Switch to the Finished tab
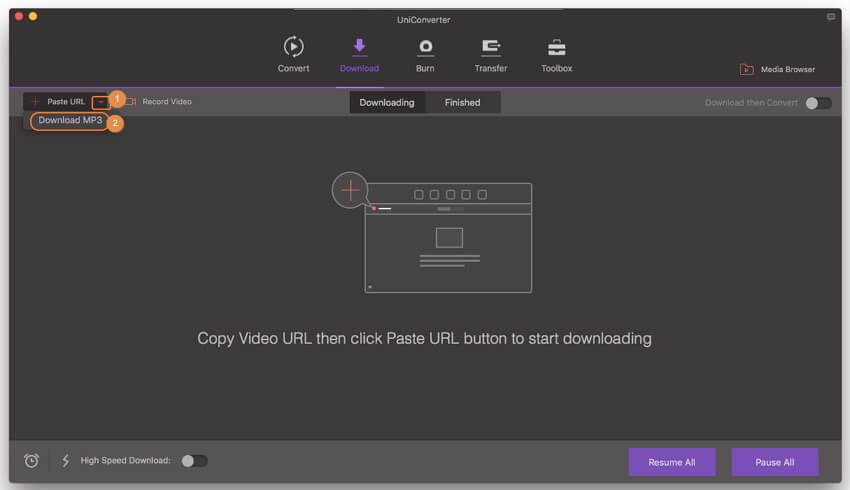Image resolution: width=850 pixels, height=490 pixels. tap(462, 102)
